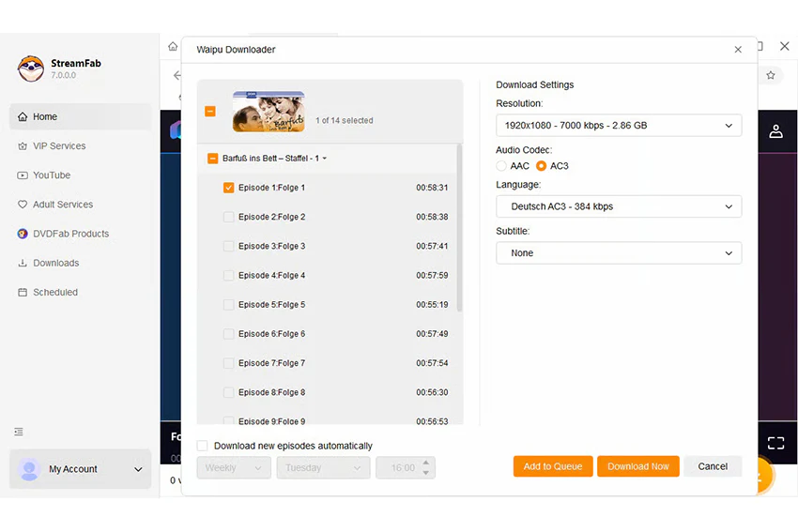
Task: Click the 00:58:31 duration of Episode 1
Action: pyautogui.click(x=432, y=188)
